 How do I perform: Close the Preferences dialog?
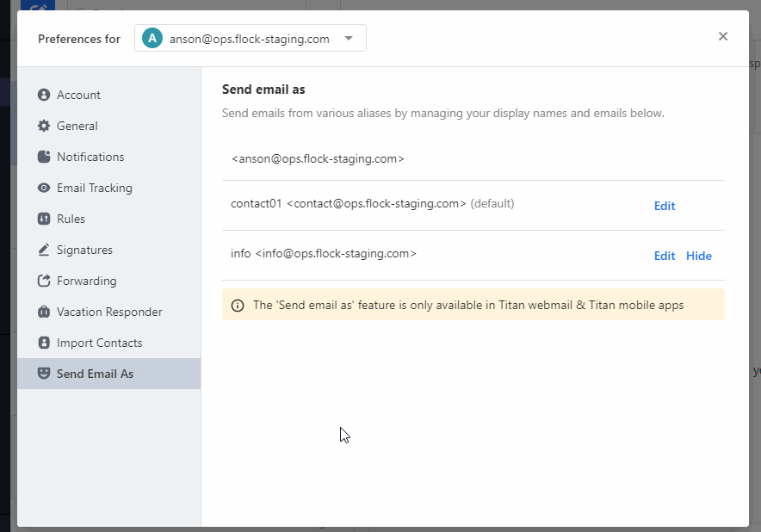722,36
